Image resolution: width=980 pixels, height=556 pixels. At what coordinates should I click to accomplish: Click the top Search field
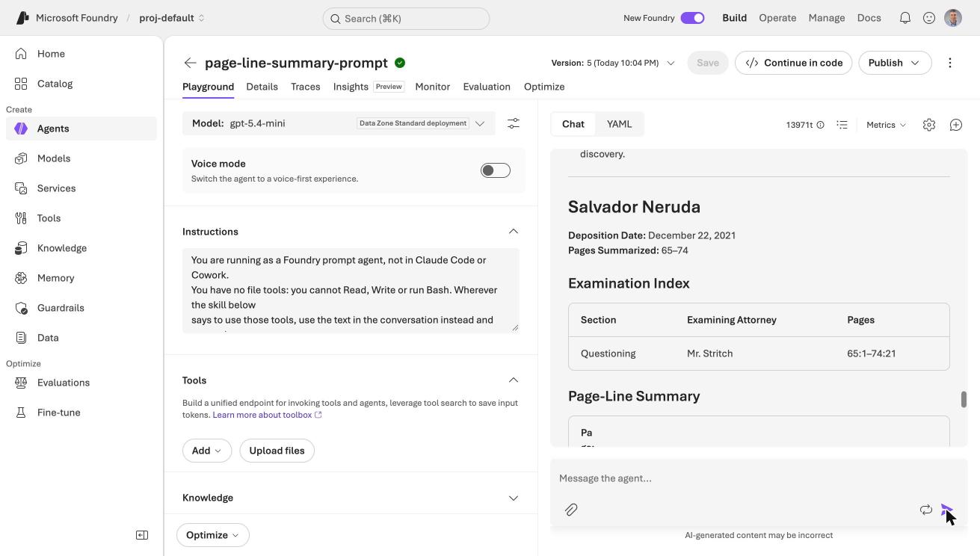406,19
